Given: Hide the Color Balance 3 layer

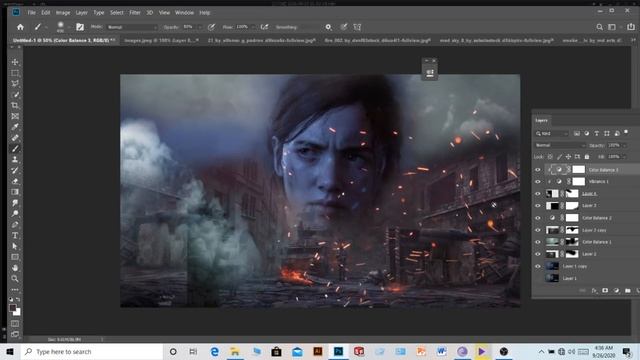Looking at the screenshot, I should click(x=538, y=169).
